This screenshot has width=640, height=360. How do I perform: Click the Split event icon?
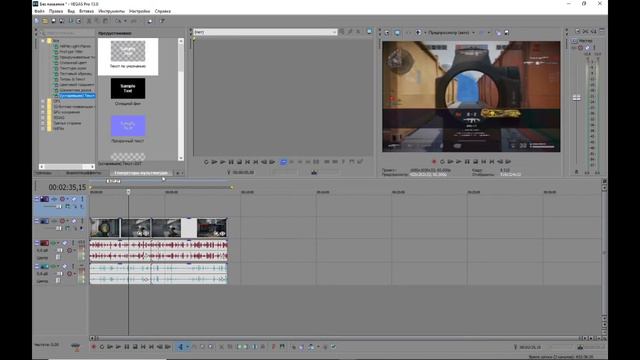pyautogui.click(x=254, y=347)
